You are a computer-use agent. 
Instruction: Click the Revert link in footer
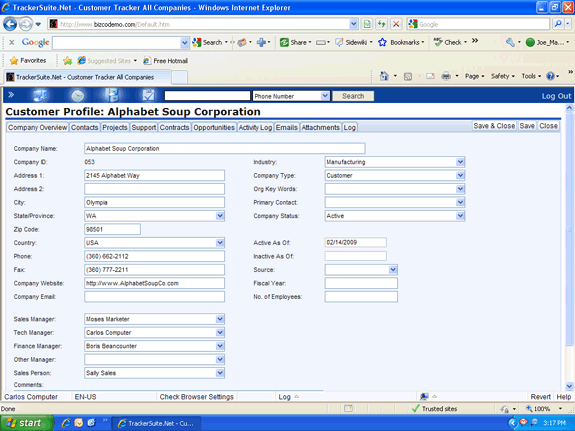click(x=541, y=397)
